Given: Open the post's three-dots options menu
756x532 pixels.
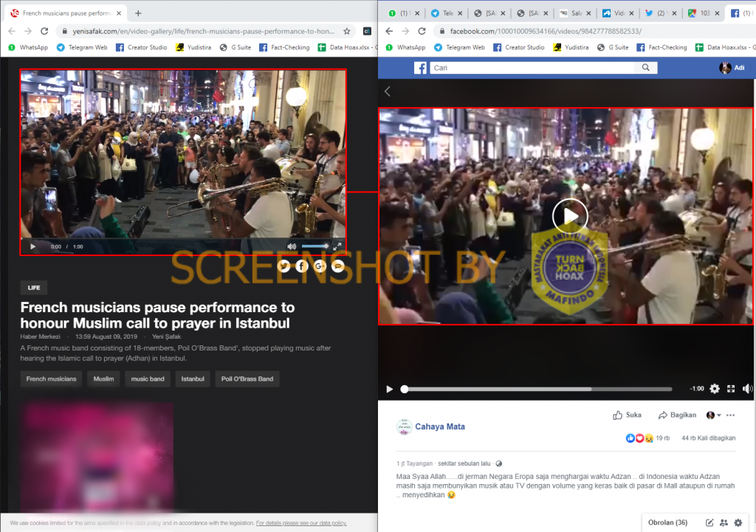Looking at the screenshot, I should click(x=731, y=415).
